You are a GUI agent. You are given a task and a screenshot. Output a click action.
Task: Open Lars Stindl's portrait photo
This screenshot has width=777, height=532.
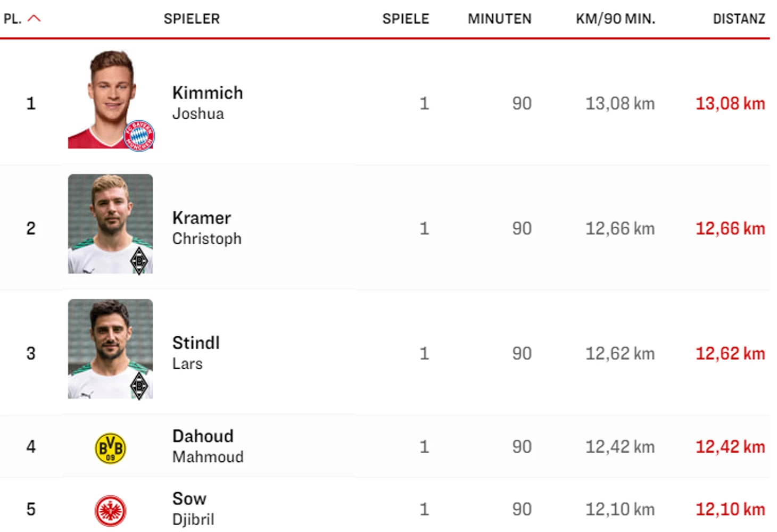(x=110, y=349)
